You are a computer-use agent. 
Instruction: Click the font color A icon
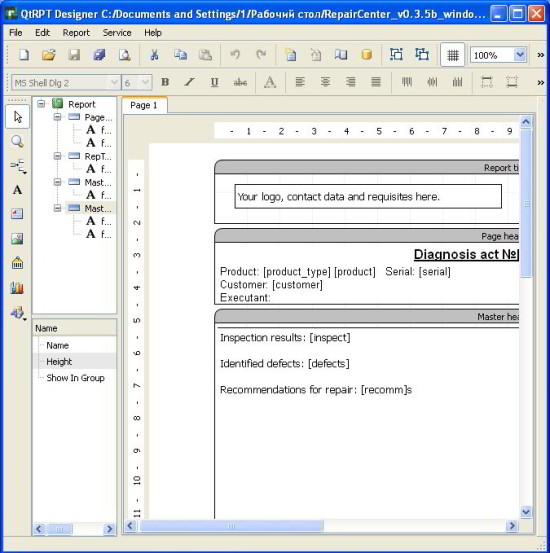tap(270, 83)
